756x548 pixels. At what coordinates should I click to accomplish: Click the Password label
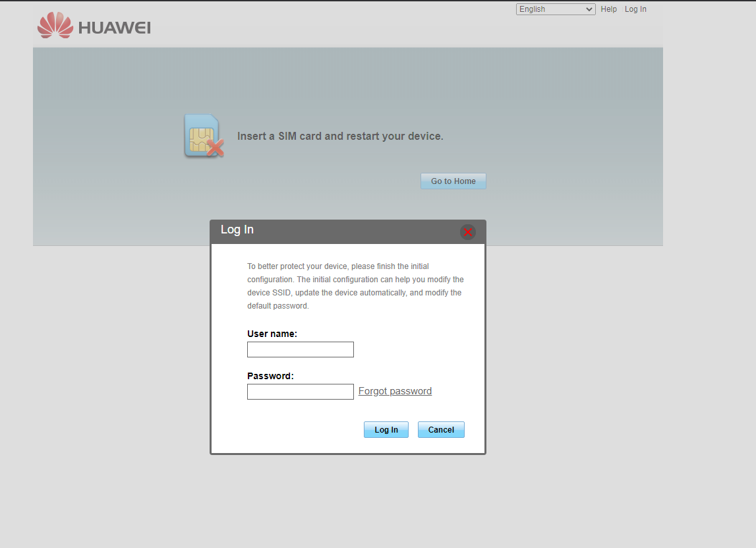coord(270,376)
